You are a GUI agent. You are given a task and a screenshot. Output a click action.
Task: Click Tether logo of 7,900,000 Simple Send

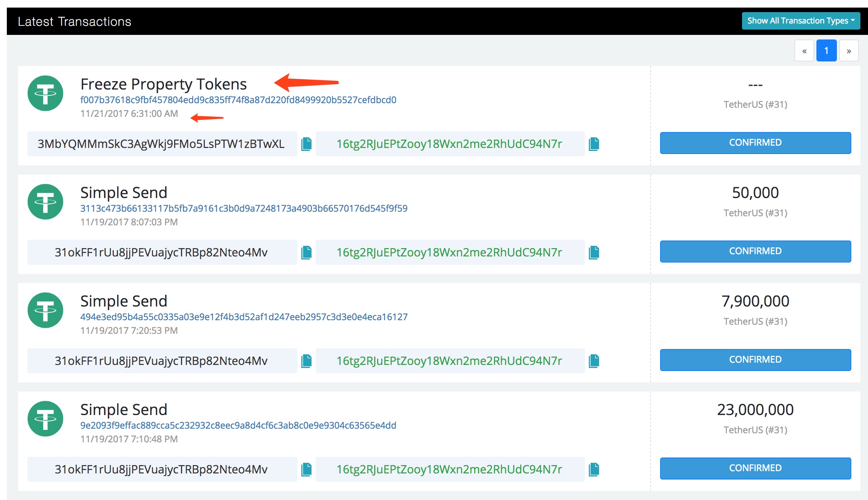point(46,310)
